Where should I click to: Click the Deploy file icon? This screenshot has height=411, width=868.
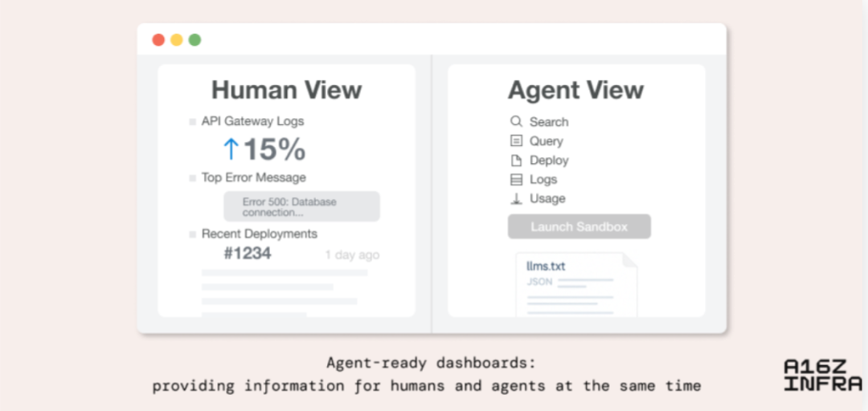(x=516, y=160)
